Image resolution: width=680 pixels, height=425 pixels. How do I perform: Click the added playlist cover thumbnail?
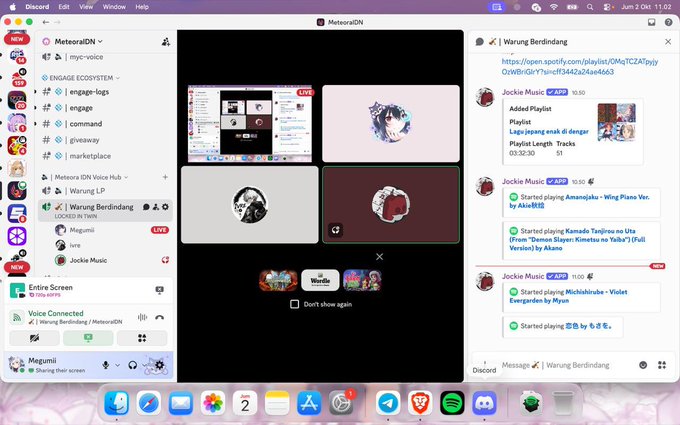pos(616,122)
